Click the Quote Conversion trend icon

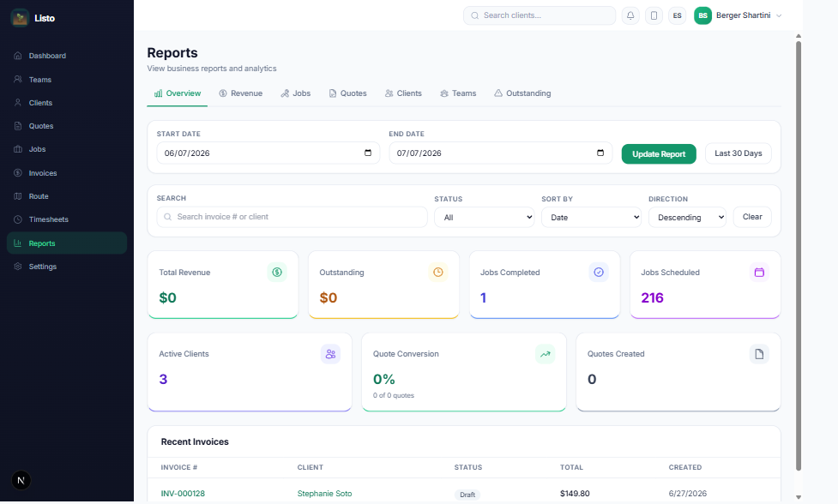(x=546, y=354)
